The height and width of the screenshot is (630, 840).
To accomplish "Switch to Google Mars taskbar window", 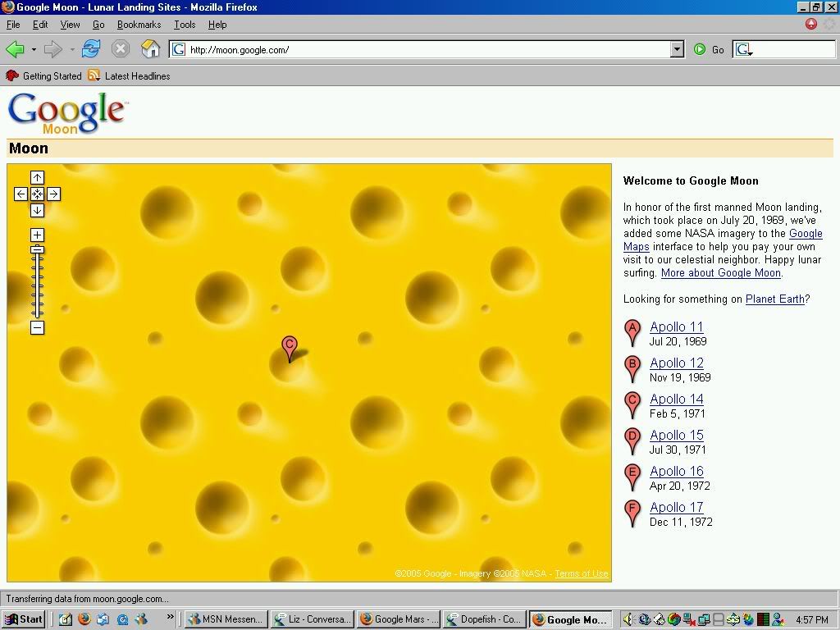I will (399, 619).
